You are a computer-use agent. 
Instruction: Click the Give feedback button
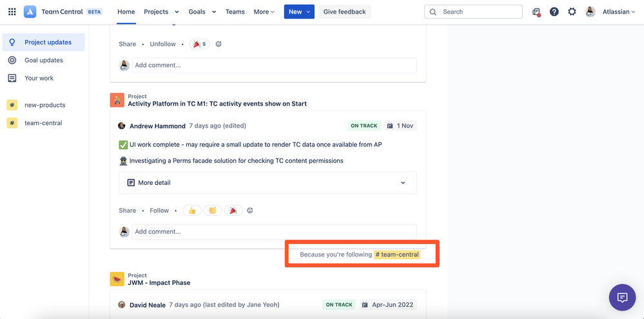[x=345, y=12]
